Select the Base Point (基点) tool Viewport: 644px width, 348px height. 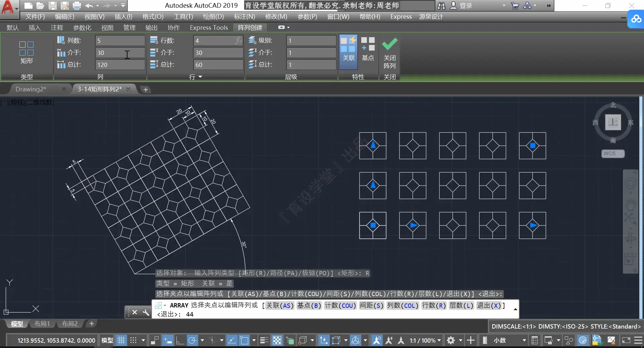click(368, 49)
